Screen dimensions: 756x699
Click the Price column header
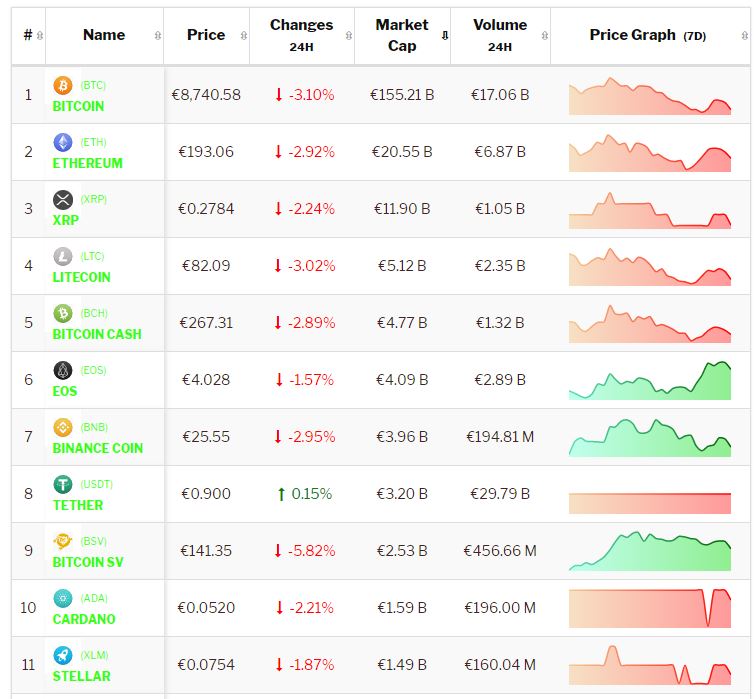(x=206, y=35)
